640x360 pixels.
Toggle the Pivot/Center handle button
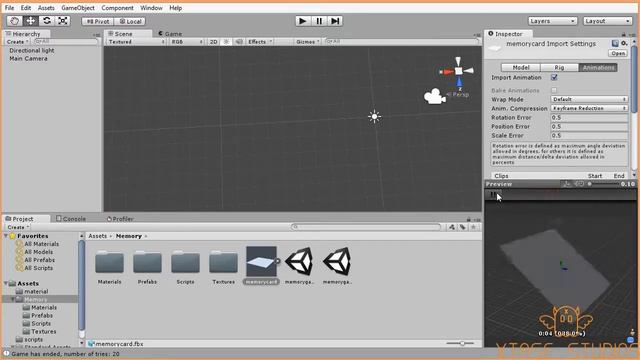[98, 21]
